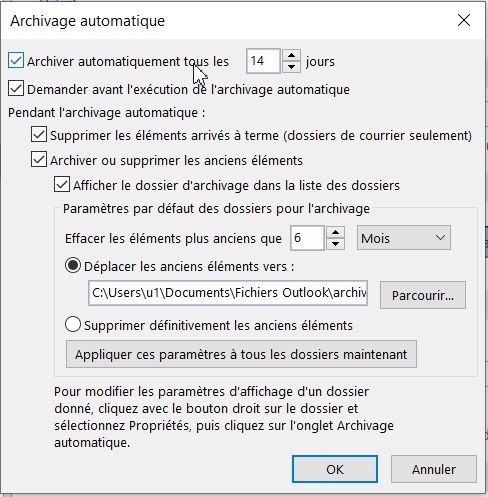Screen dimensions: 488x497
Task: Close the Archivage automatique dialog
Action: (x=464, y=20)
